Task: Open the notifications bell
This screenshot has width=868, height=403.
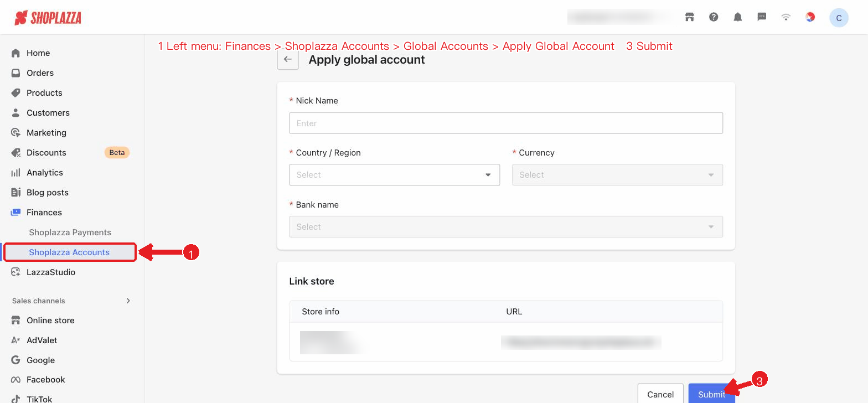Action: 737,17
